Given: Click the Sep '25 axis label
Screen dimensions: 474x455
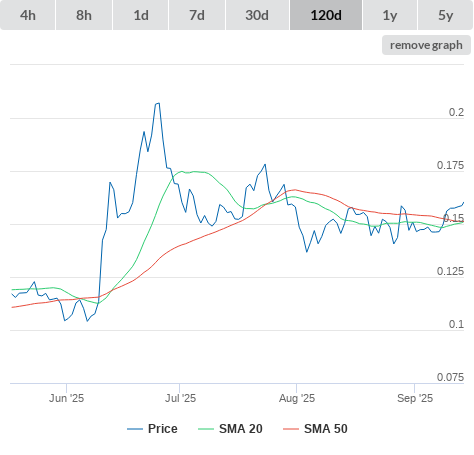Looking at the screenshot, I should (415, 398).
